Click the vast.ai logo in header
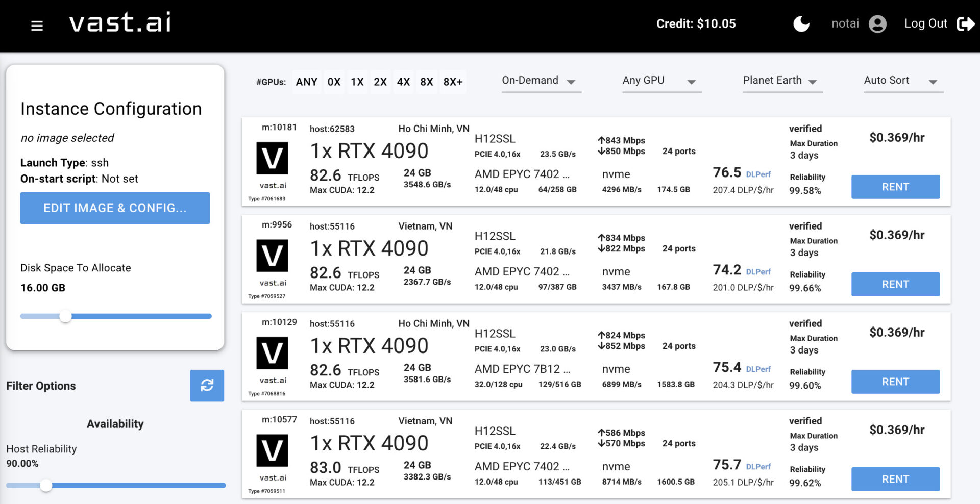This screenshot has height=504, width=980. pos(120,23)
